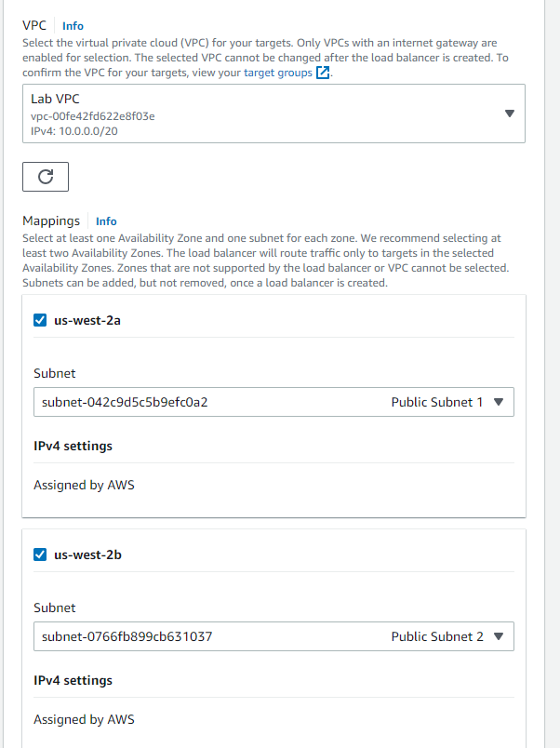Open the Info link next to Mappings

[x=106, y=221]
